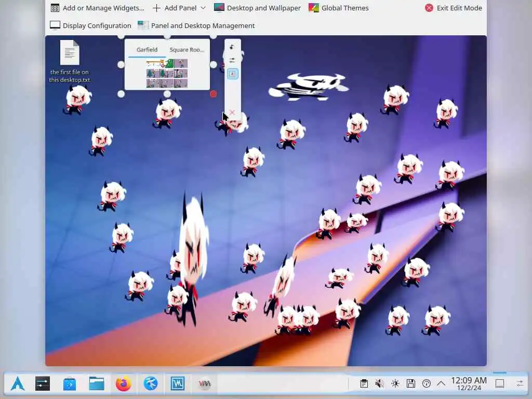
Task: Open Add or Manage Widgets
Action: click(97, 8)
